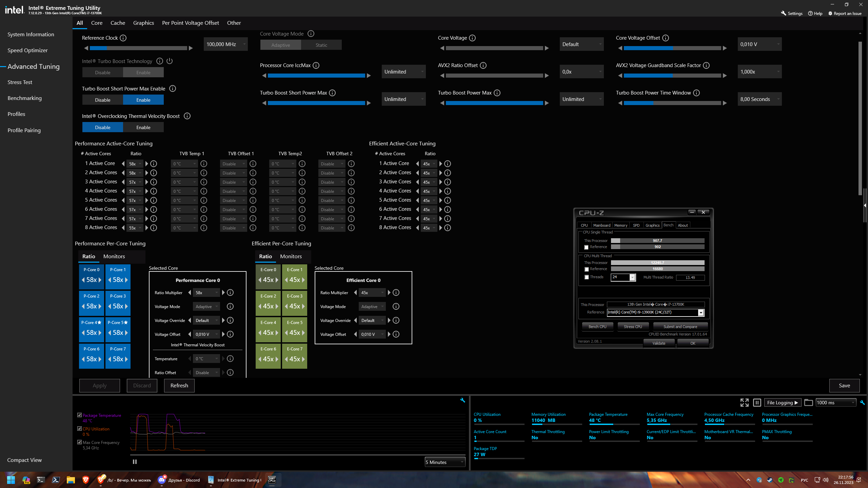This screenshot has height=488, width=868.
Task: Click the monitor expand fullscreen icon
Action: (x=745, y=403)
